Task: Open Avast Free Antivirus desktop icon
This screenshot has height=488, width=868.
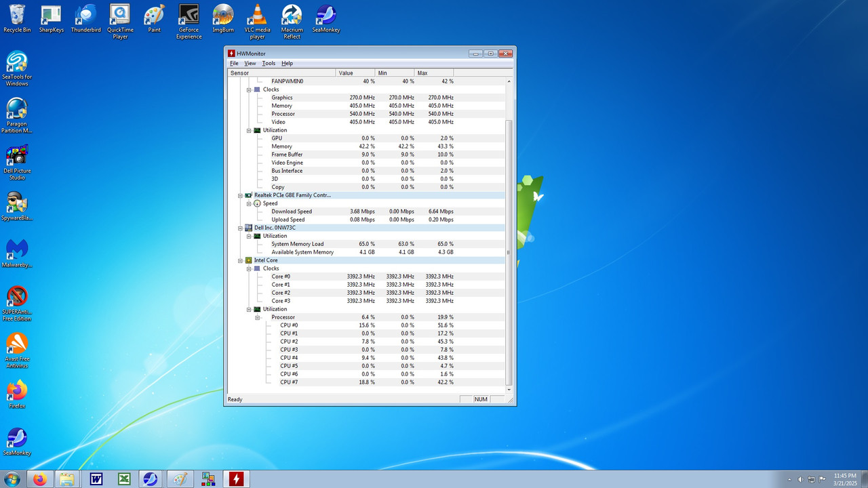Action: pos(17,350)
